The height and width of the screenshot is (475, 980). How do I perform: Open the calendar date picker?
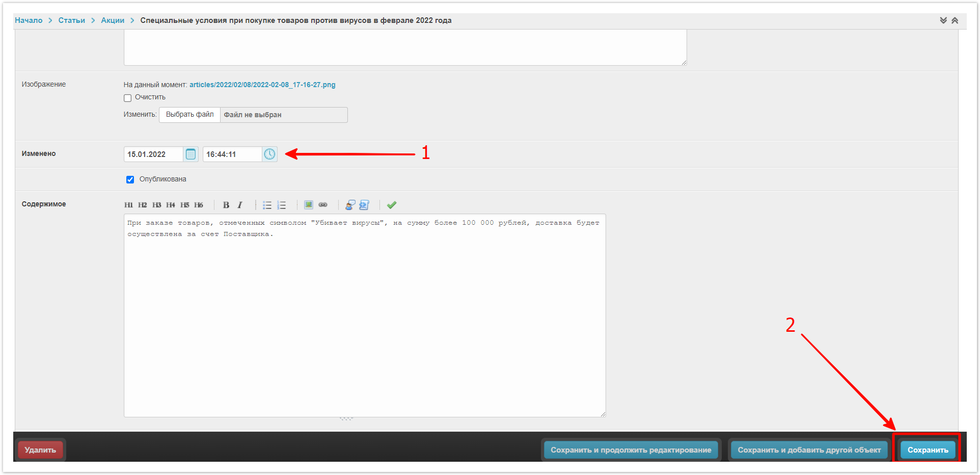[190, 154]
